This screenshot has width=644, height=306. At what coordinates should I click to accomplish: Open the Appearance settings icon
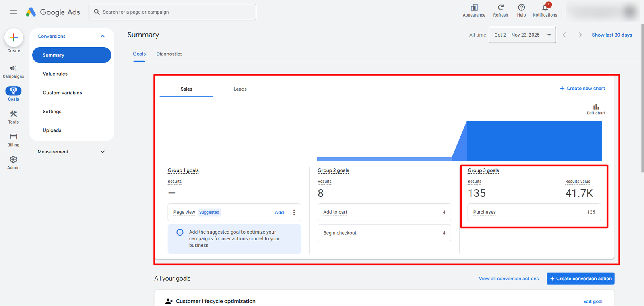point(474,8)
